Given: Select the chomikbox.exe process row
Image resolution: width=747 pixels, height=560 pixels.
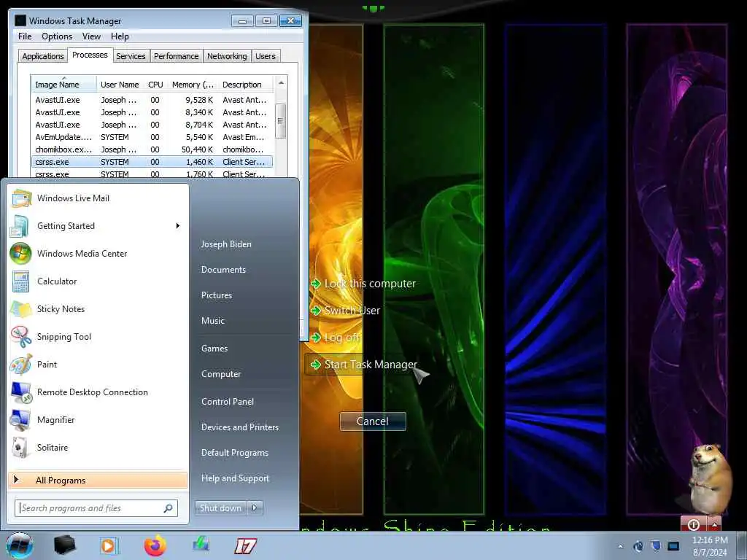Looking at the screenshot, I should coord(152,149).
